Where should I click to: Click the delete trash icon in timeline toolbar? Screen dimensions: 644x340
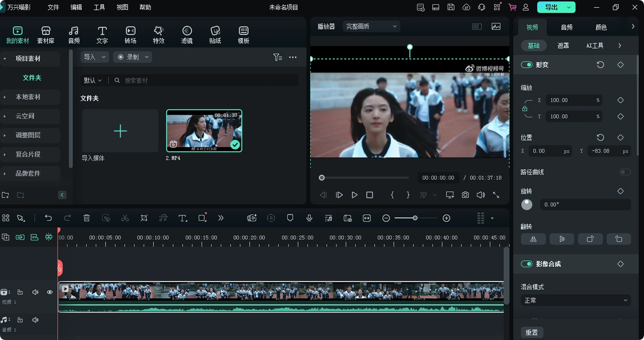[87, 218]
